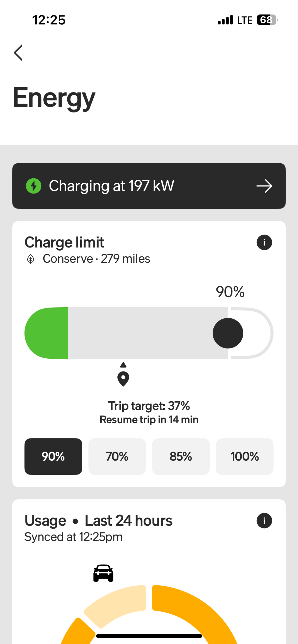This screenshot has width=298, height=644.
Task: Open the Usage info icon
Action: 264,521
